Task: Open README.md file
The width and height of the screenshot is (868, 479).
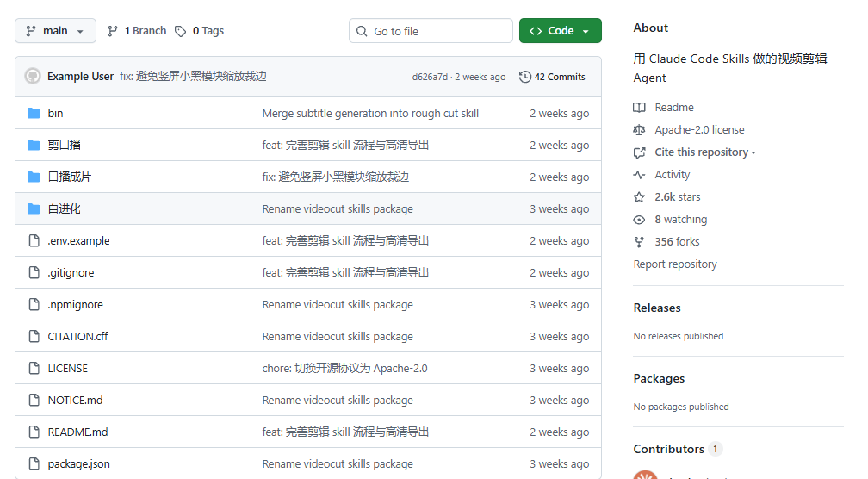Action: click(77, 432)
